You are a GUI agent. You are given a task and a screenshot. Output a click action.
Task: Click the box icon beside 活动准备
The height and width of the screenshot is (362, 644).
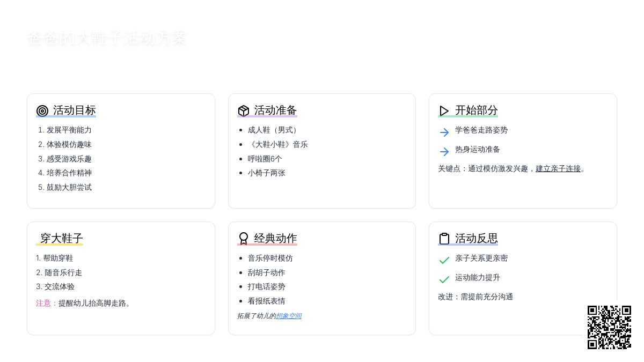244,111
